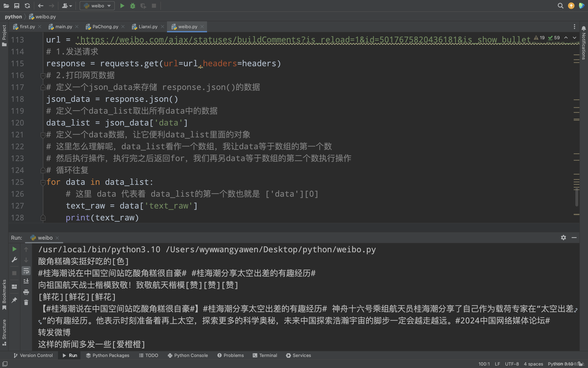
Task: Hide the Run panel with minus icon
Action: 574,238
